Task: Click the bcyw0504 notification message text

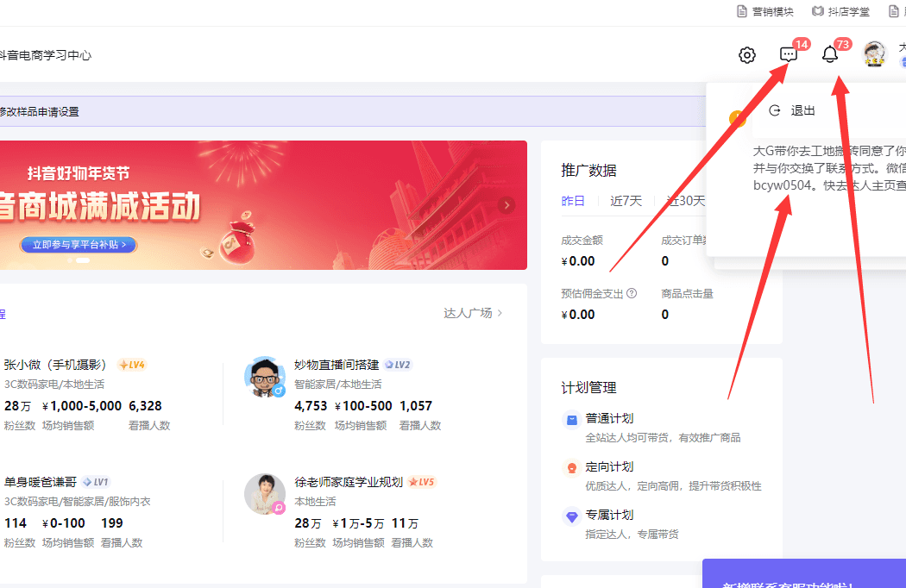Action: [830, 168]
